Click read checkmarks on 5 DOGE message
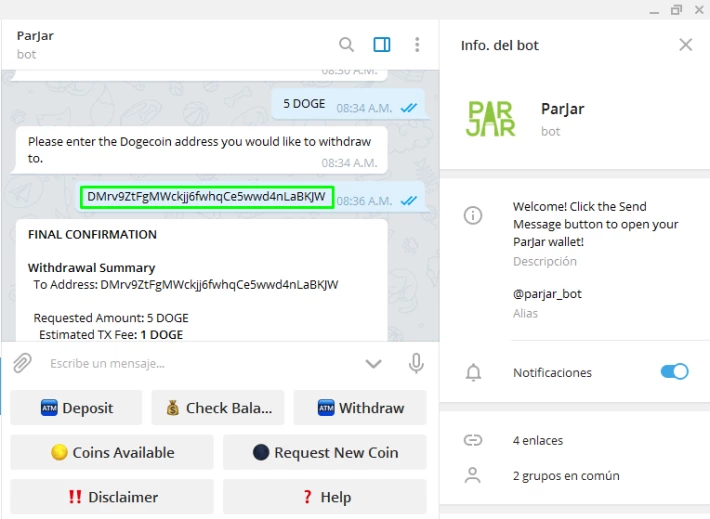This screenshot has height=519, width=710. coord(409,108)
